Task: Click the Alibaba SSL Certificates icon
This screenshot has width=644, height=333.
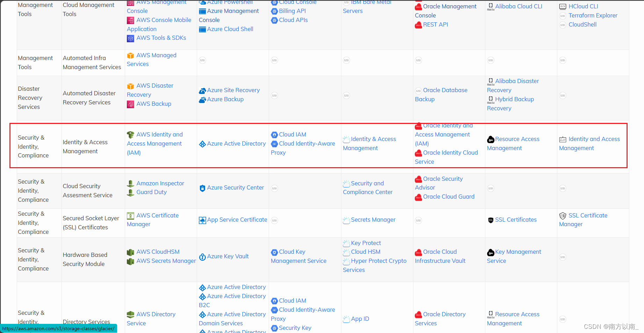Action: (x=491, y=220)
